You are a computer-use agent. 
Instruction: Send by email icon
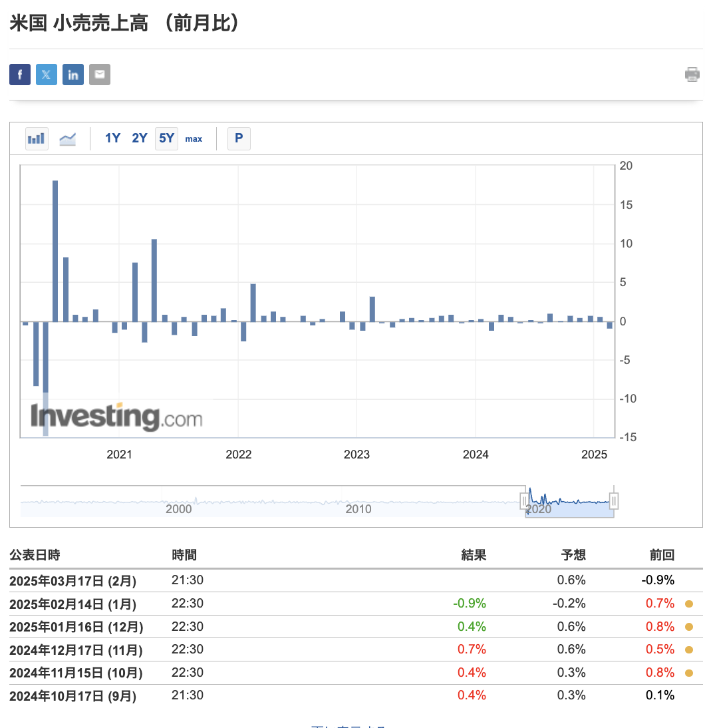coord(99,75)
